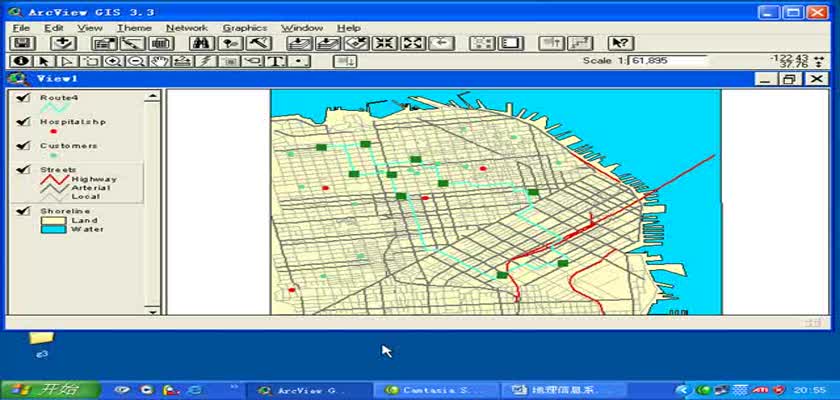Click the context Help arrow icon

point(620,43)
